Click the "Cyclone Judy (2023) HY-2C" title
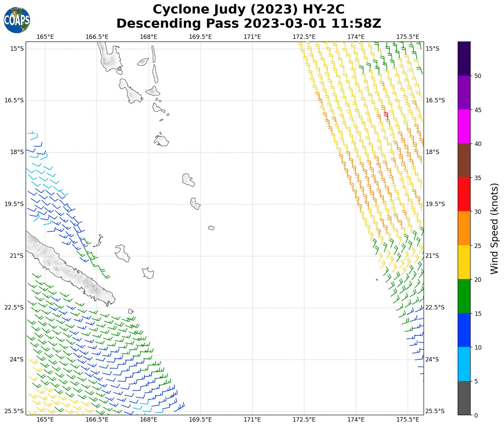Image resolution: width=504 pixels, height=427 pixels. [249, 9]
